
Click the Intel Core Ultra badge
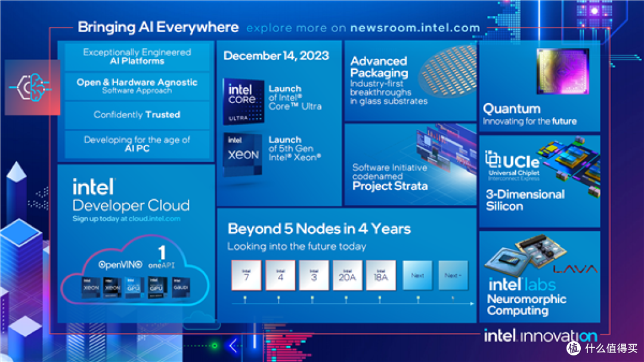pos(243,101)
